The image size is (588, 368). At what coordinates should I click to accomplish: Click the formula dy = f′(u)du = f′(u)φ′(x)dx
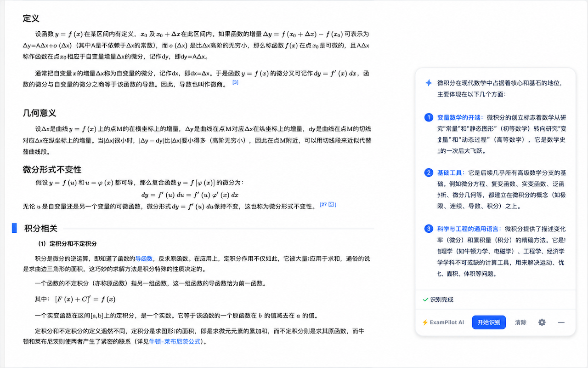pyautogui.click(x=190, y=195)
